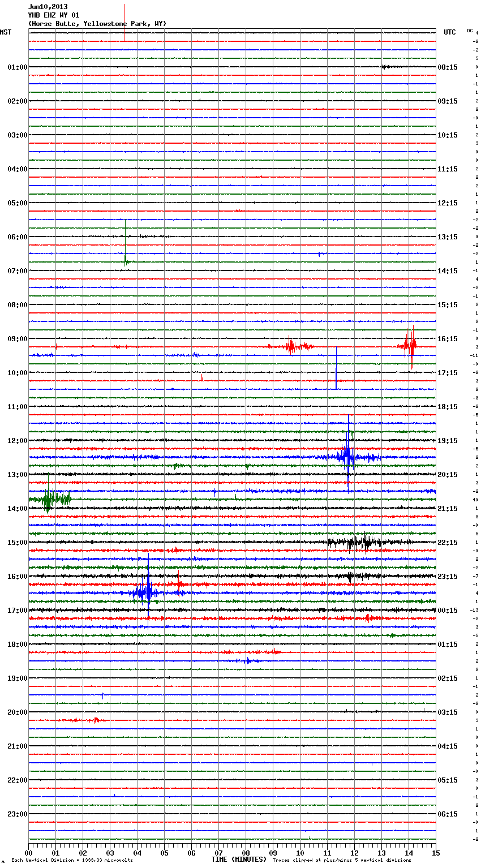Select the 21:00 MST row label

pyautogui.click(x=17, y=746)
